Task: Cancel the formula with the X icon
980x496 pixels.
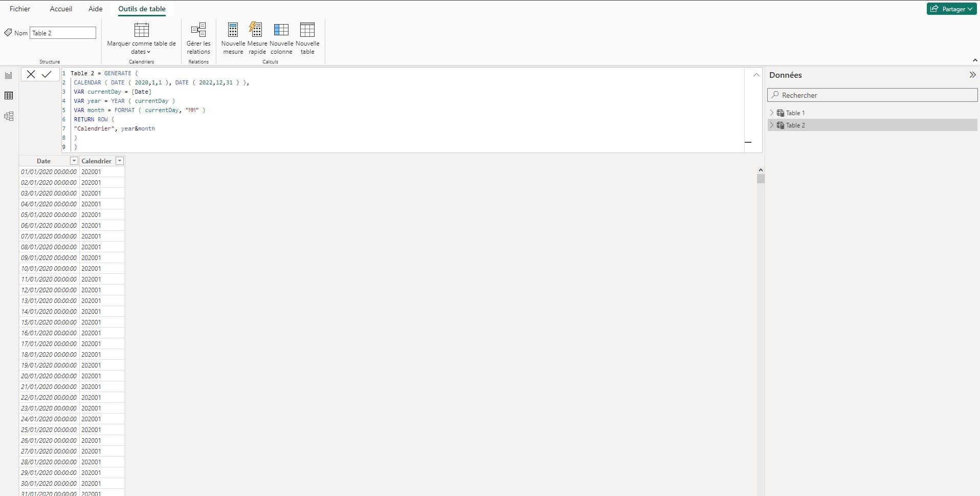Action: click(x=31, y=74)
